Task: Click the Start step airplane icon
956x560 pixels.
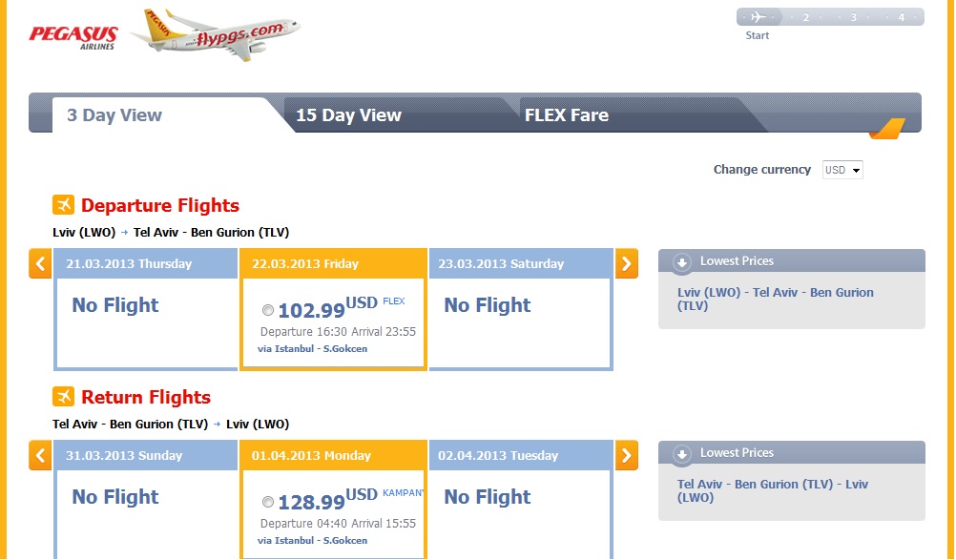Action: click(x=758, y=17)
